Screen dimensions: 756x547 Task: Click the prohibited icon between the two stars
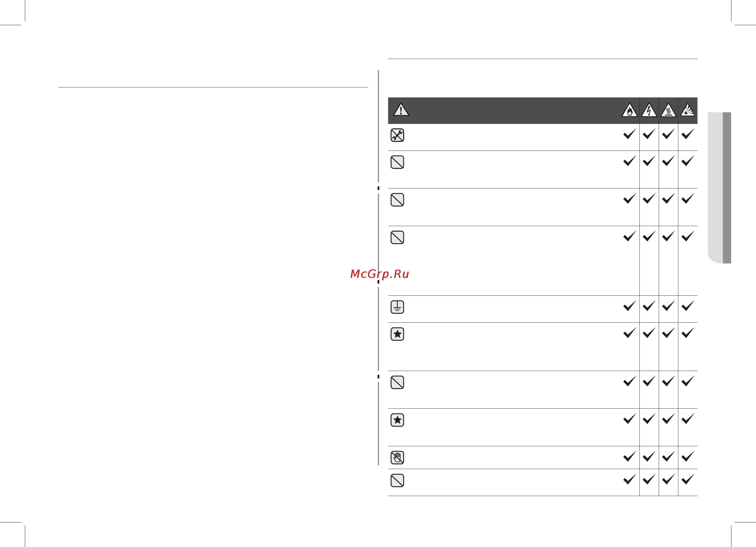click(x=397, y=382)
